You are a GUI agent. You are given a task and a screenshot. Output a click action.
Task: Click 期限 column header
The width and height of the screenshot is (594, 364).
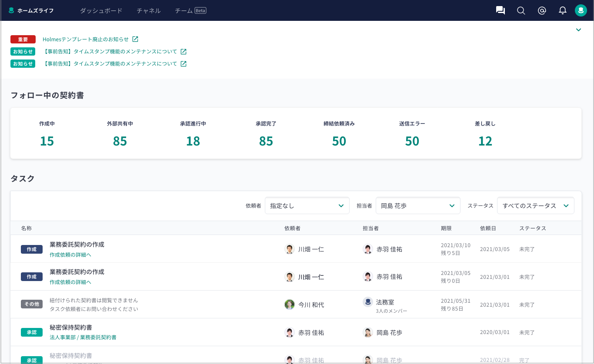446,228
